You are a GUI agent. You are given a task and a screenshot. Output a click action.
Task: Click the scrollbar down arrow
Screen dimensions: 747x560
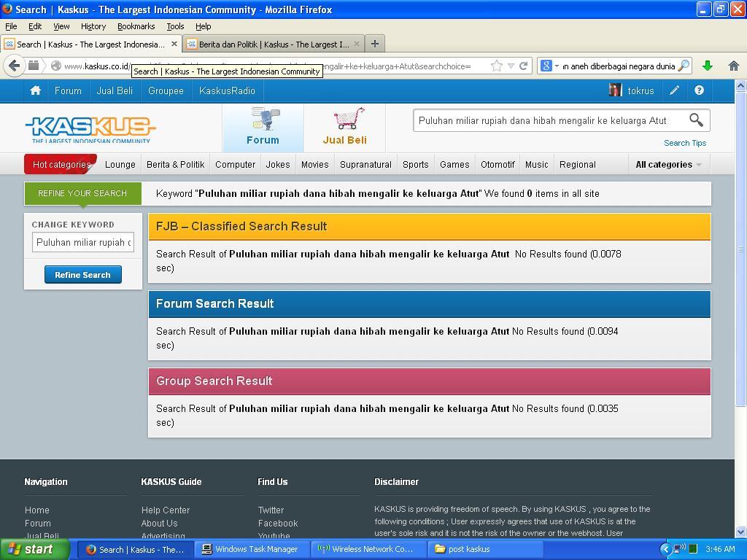[x=740, y=532]
